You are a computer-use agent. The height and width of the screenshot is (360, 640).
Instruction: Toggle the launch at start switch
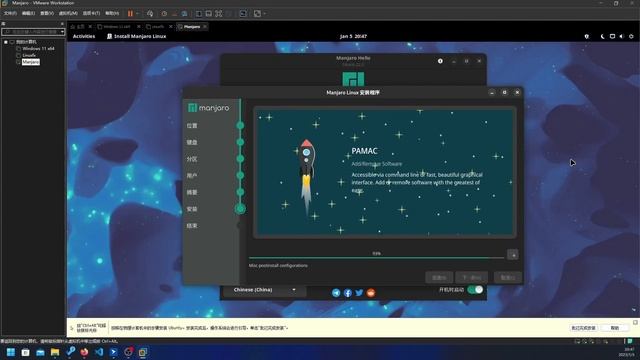pyautogui.click(x=475, y=290)
